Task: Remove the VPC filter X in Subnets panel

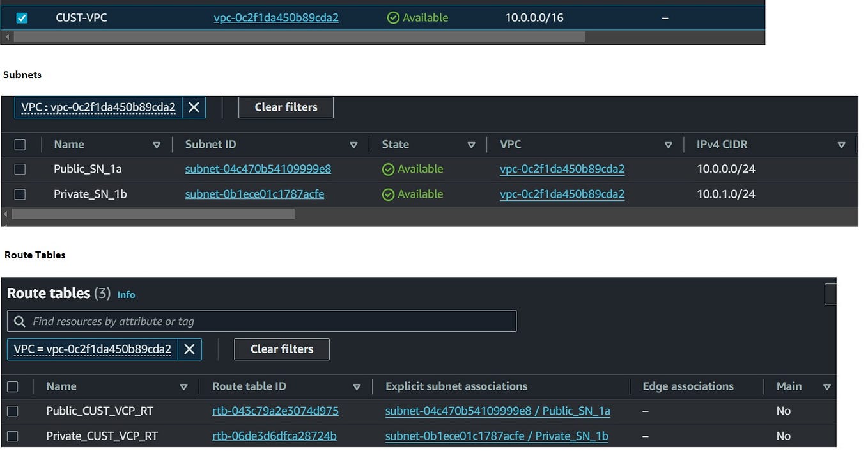Action: click(x=194, y=107)
